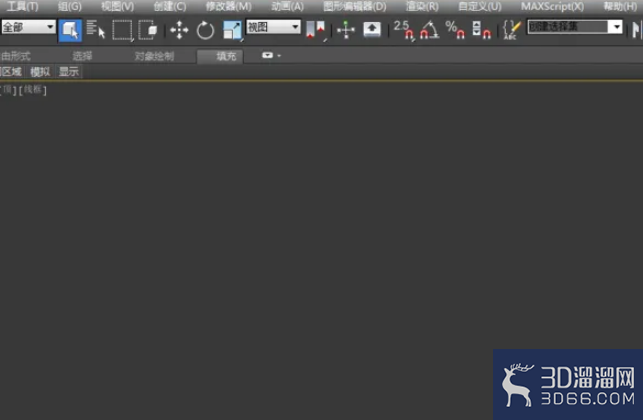Toggle Angle Snap button

[429, 30]
